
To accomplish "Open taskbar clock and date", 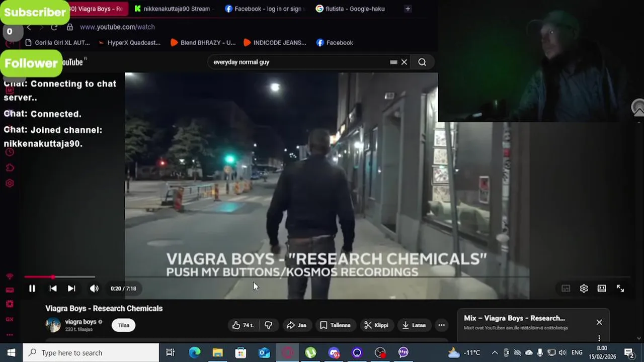I will (x=603, y=353).
